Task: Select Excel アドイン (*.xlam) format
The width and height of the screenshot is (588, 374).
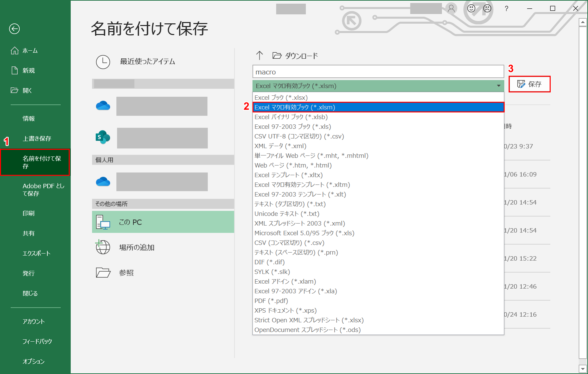Action: [378, 281]
